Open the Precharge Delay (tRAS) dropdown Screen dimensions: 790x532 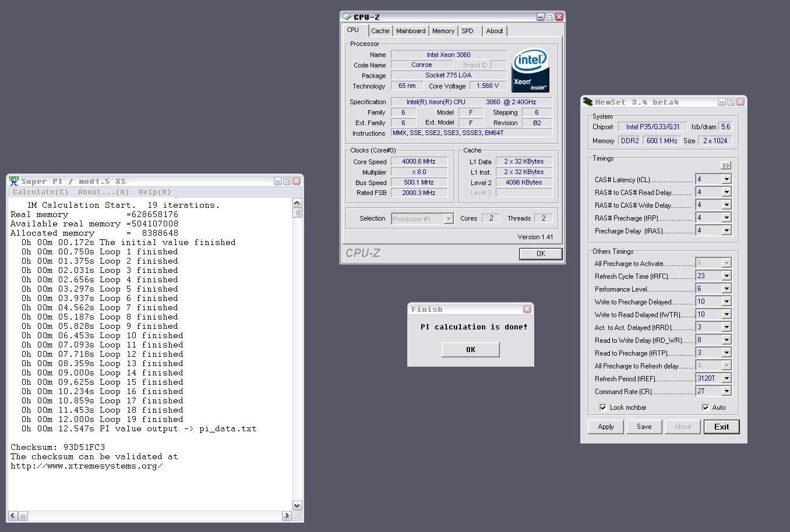(x=726, y=230)
